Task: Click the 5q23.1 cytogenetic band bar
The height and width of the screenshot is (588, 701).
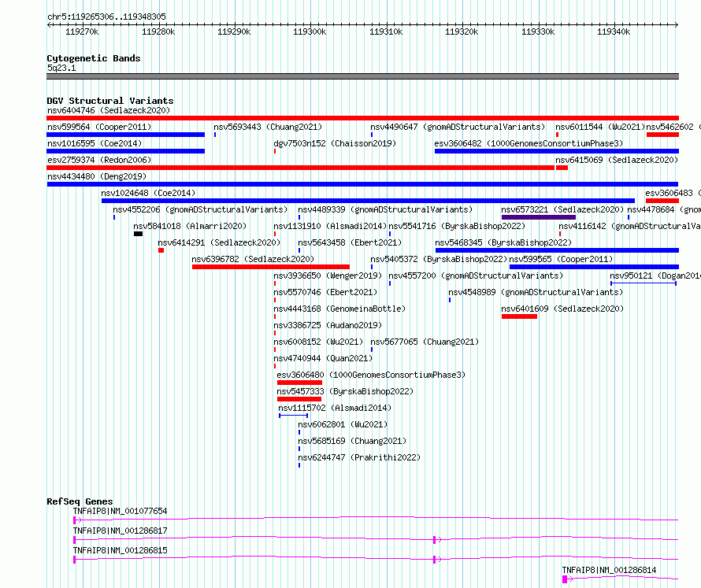Action: click(362, 76)
